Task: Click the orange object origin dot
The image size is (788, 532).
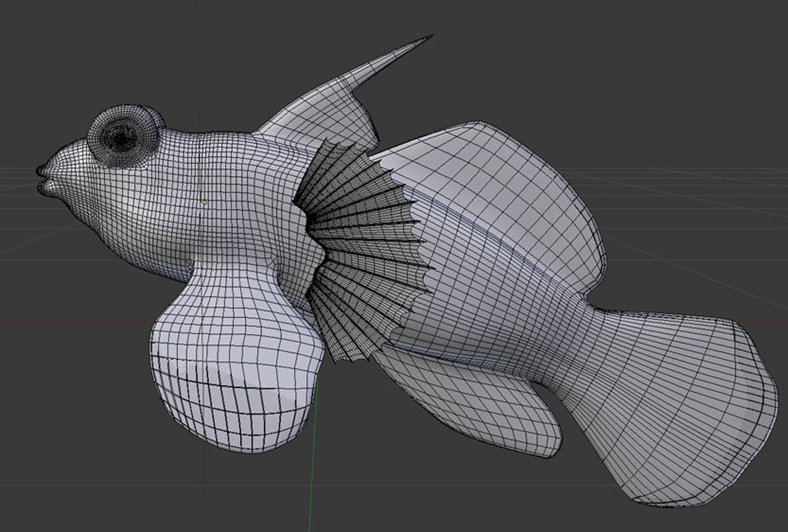Action: [x=204, y=202]
